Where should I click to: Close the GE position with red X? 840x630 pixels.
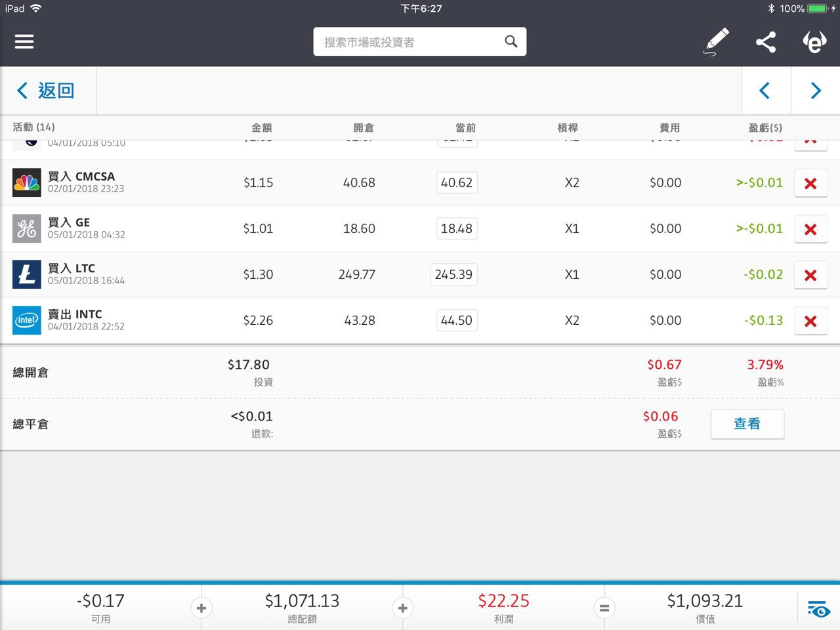pyautogui.click(x=810, y=229)
